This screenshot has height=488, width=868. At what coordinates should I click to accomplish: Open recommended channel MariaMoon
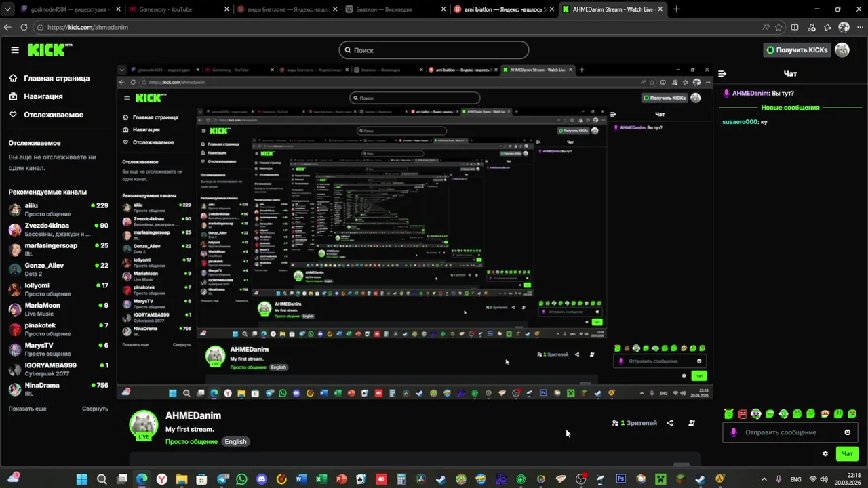pyautogui.click(x=58, y=309)
